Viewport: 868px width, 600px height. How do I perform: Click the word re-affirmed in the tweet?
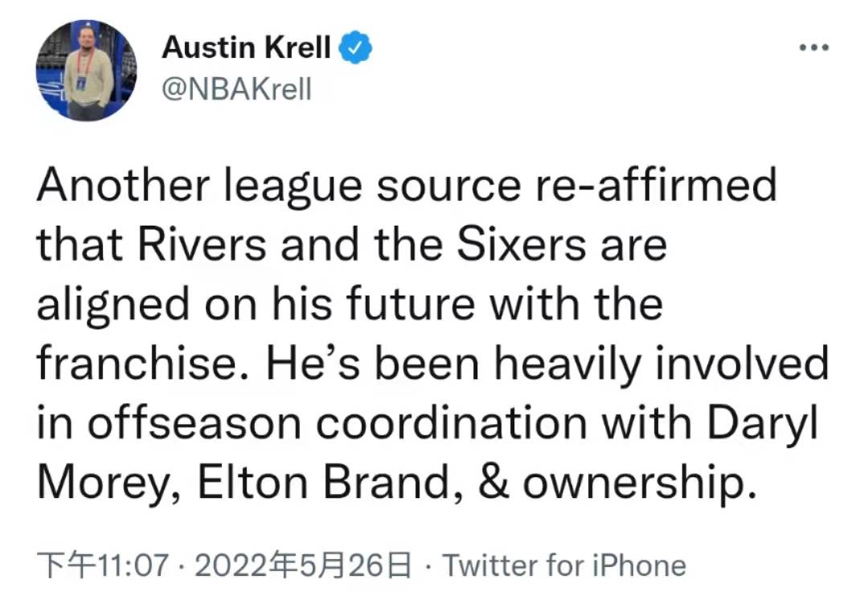(x=656, y=184)
